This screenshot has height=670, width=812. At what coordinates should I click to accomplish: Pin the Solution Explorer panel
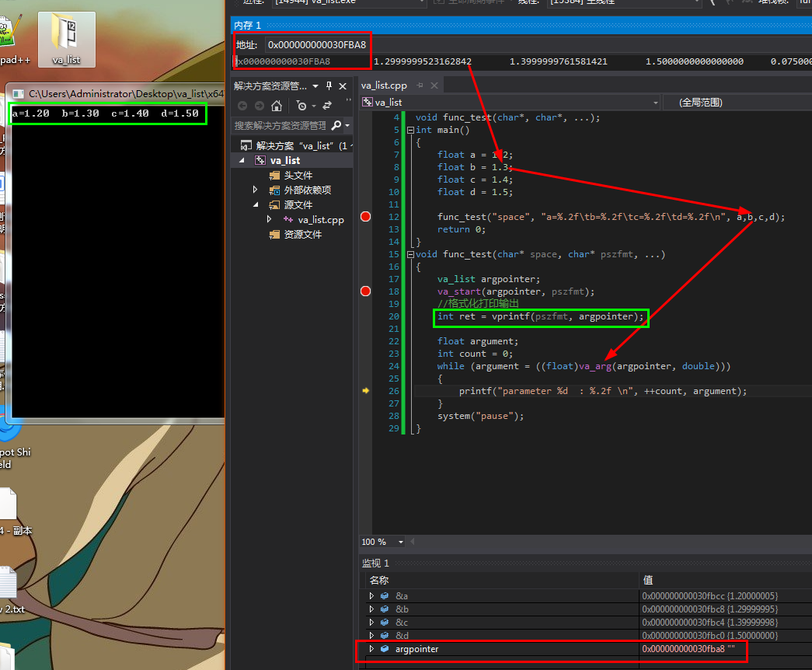329,85
